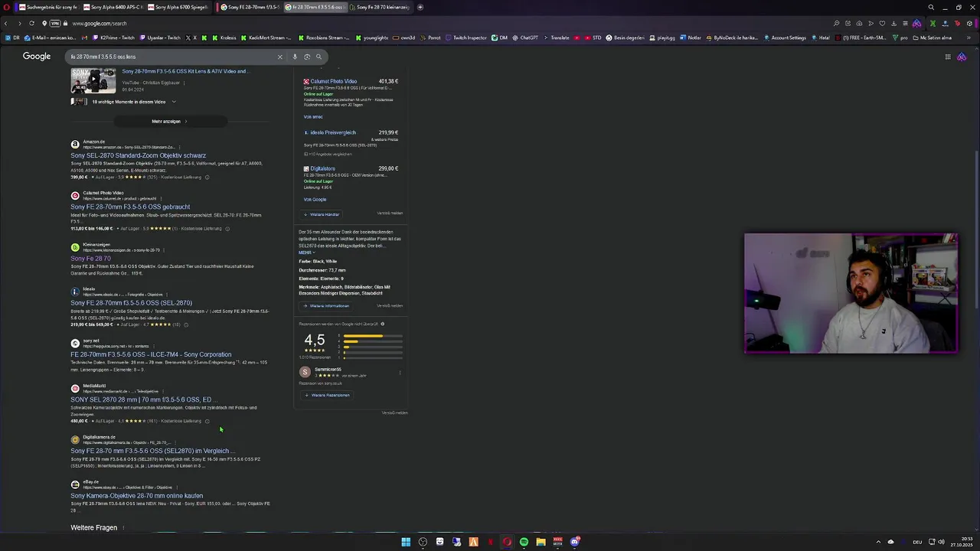The height and width of the screenshot is (551, 980).
Task: Click the 5-star rating bar
Action: [x=373, y=336]
